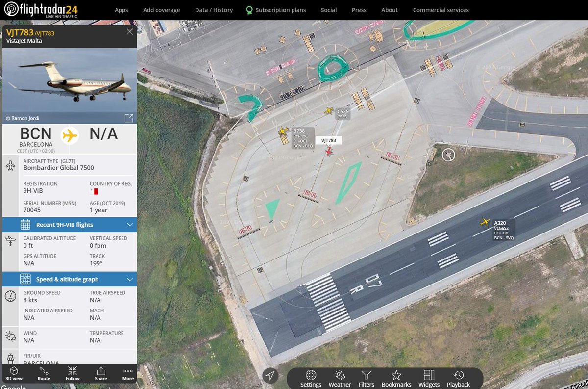Open map Settings
The height and width of the screenshot is (389, 588).
(311, 379)
